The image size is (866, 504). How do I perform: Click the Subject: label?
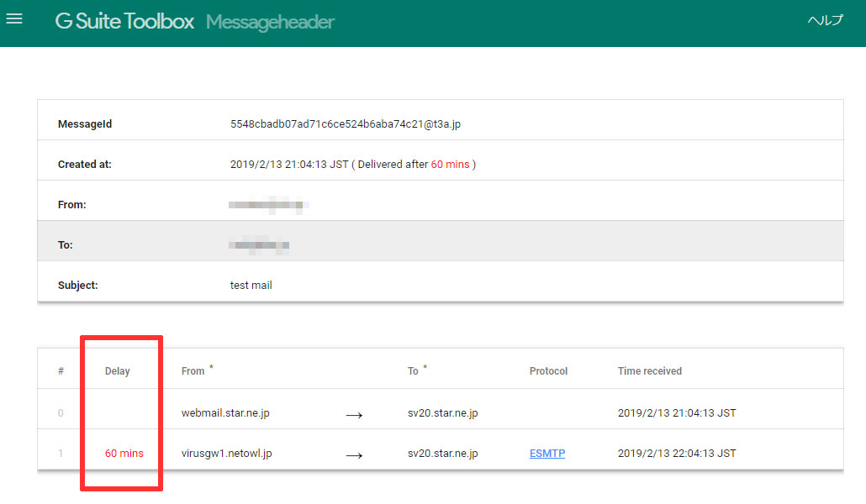tap(77, 286)
